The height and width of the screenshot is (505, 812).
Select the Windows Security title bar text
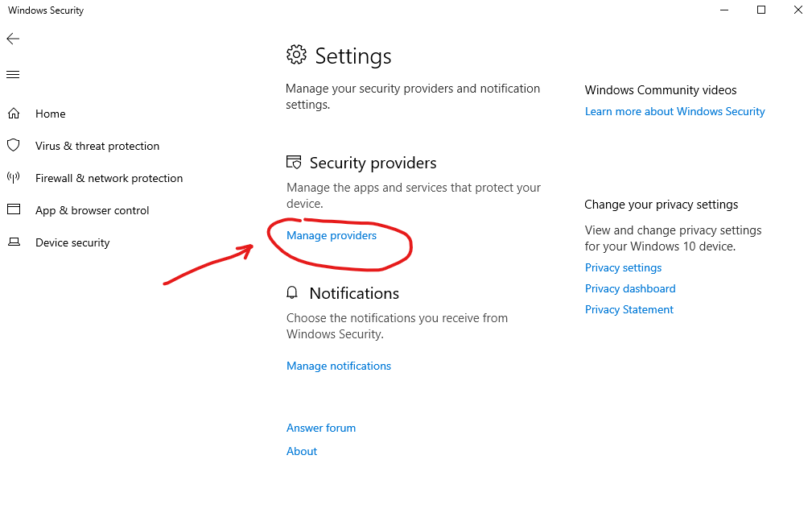click(x=45, y=10)
